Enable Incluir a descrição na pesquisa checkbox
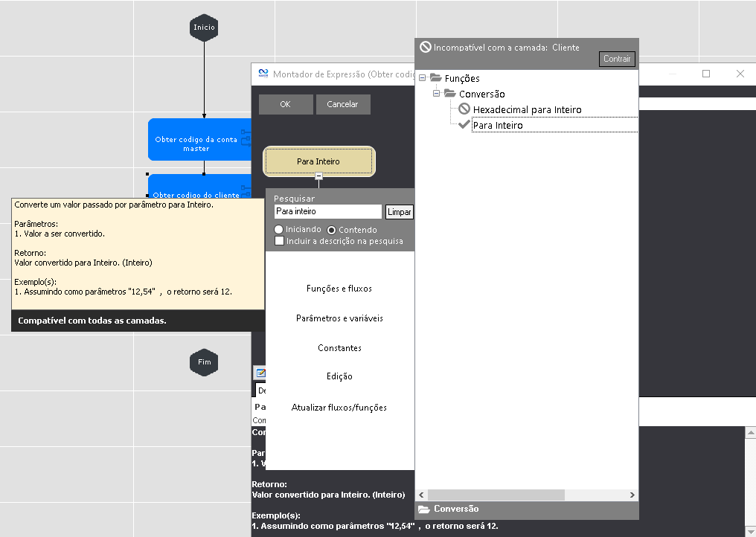 click(279, 241)
